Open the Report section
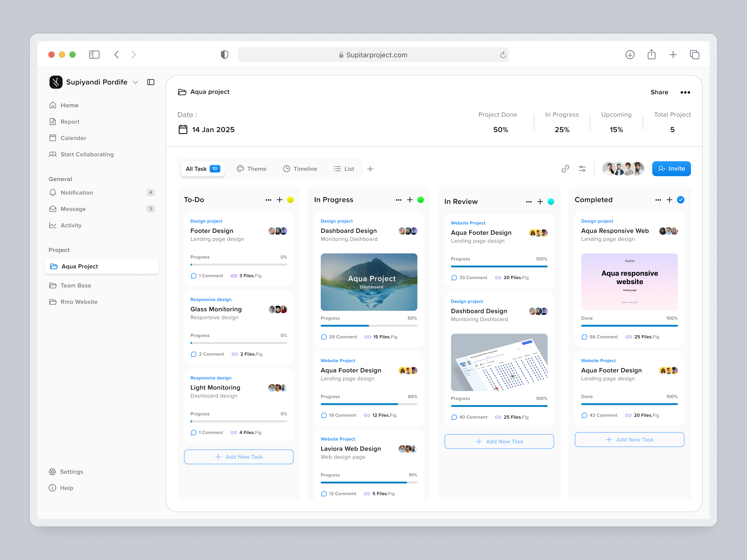The height and width of the screenshot is (560, 747). [x=70, y=122]
